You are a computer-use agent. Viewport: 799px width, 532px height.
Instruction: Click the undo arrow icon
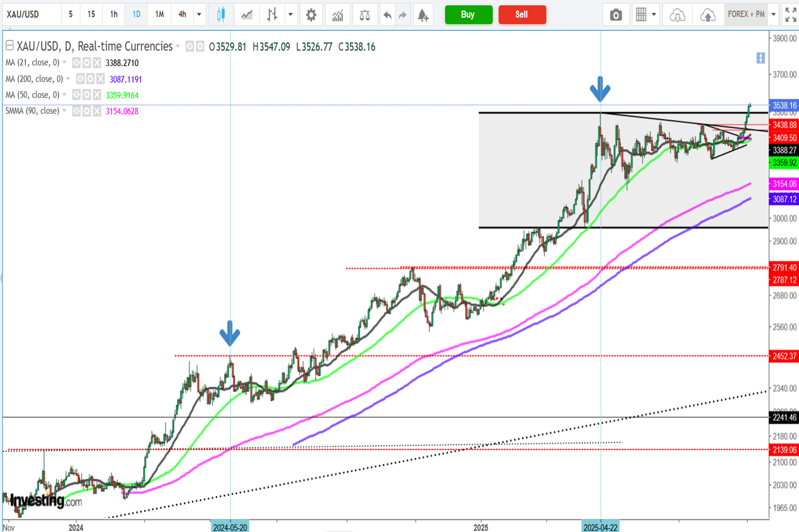387,15
